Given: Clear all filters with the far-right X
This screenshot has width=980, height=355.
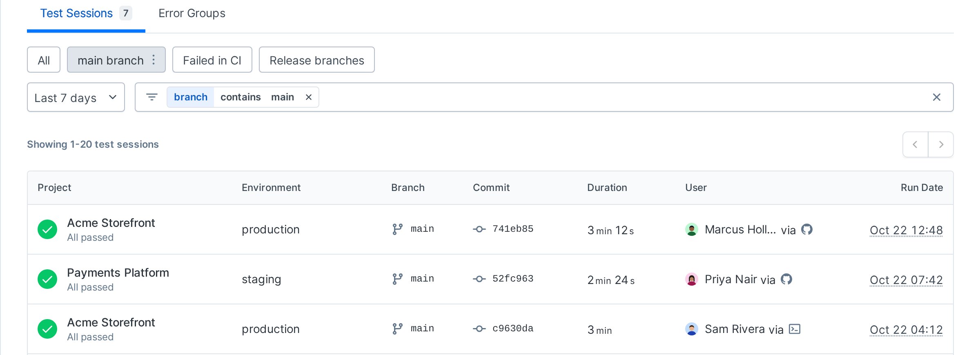Looking at the screenshot, I should (x=937, y=97).
